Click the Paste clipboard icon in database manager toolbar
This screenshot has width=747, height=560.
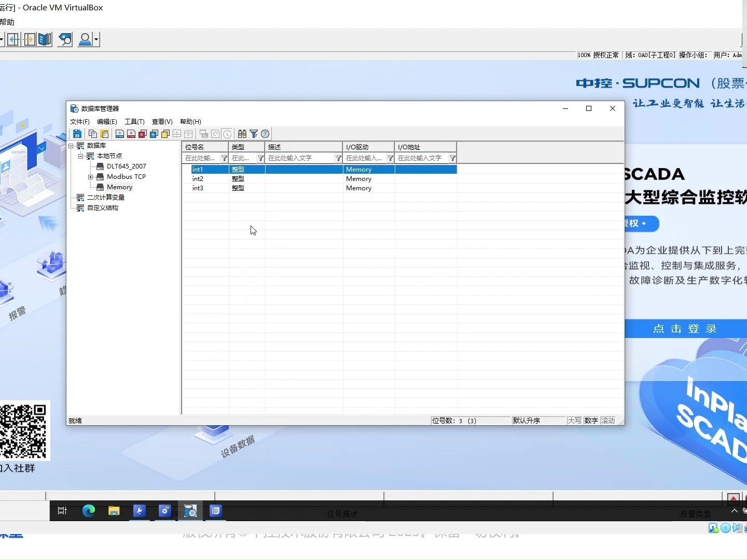click(104, 134)
